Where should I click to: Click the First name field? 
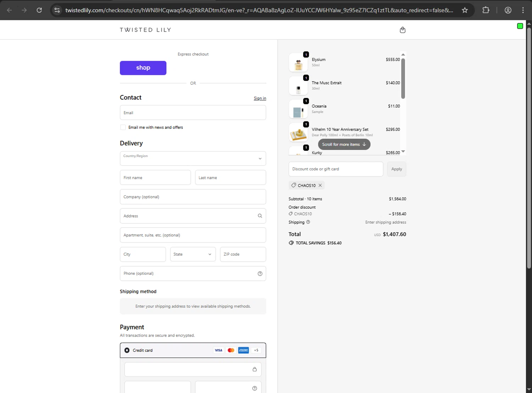click(x=155, y=178)
